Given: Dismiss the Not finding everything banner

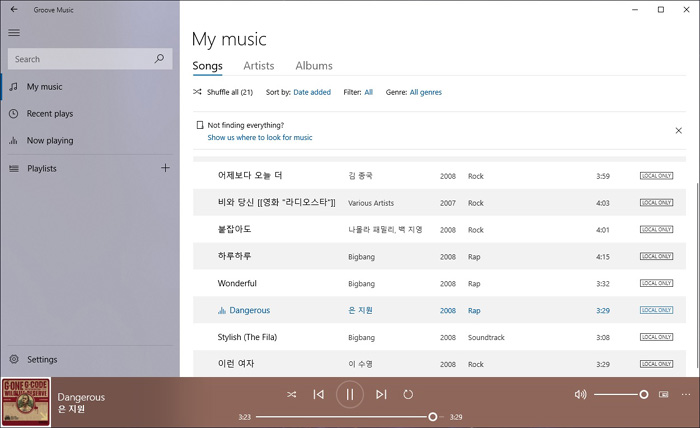Looking at the screenshot, I should (x=678, y=130).
